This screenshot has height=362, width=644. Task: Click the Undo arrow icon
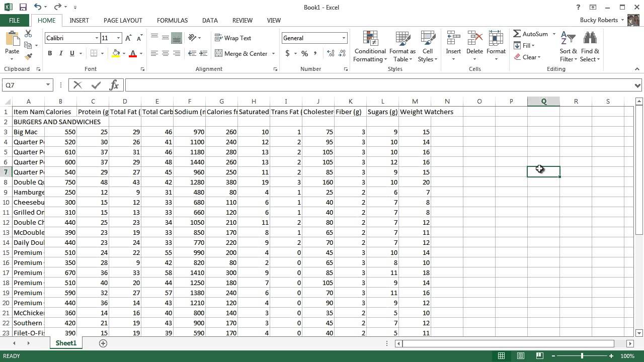click(38, 7)
